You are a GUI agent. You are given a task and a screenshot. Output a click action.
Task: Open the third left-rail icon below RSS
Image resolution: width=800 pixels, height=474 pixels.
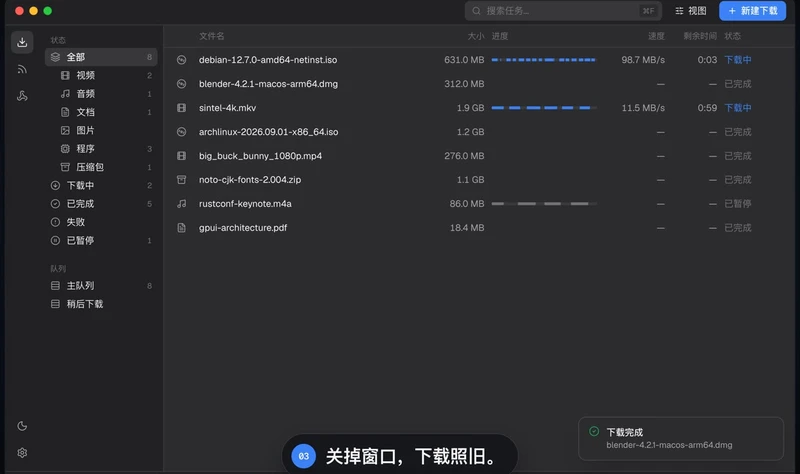tap(22, 95)
